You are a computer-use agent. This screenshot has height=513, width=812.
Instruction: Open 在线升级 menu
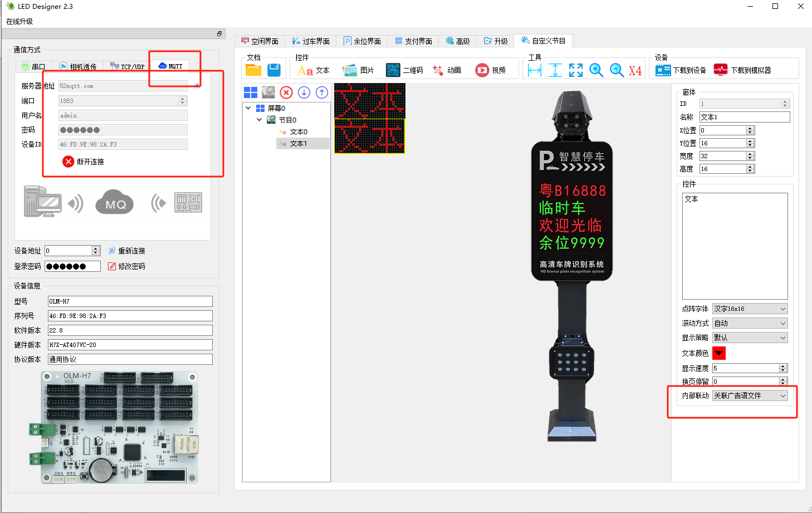(x=19, y=21)
